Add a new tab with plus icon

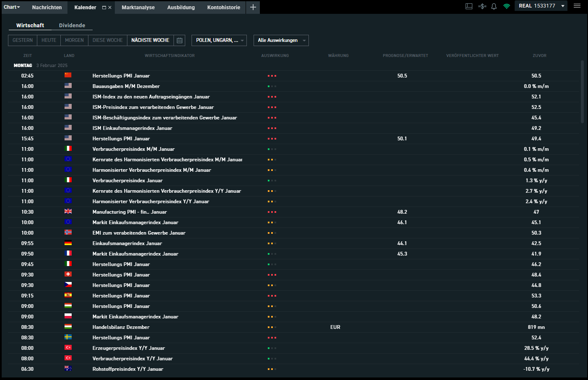pyautogui.click(x=253, y=7)
